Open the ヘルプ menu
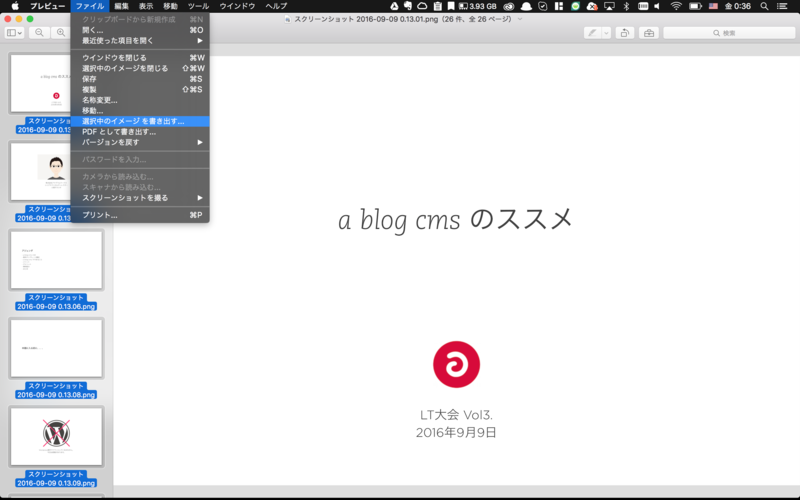Image resolution: width=800 pixels, height=500 pixels. pyautogui.click(x=276, y=6)
